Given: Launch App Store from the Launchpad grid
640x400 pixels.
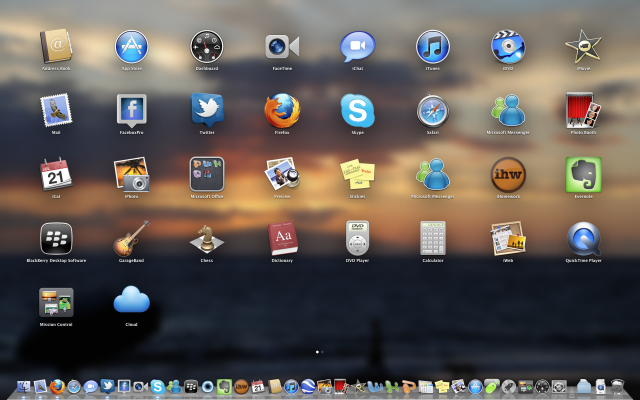Looking at the screenshot, I should (131, 47).
